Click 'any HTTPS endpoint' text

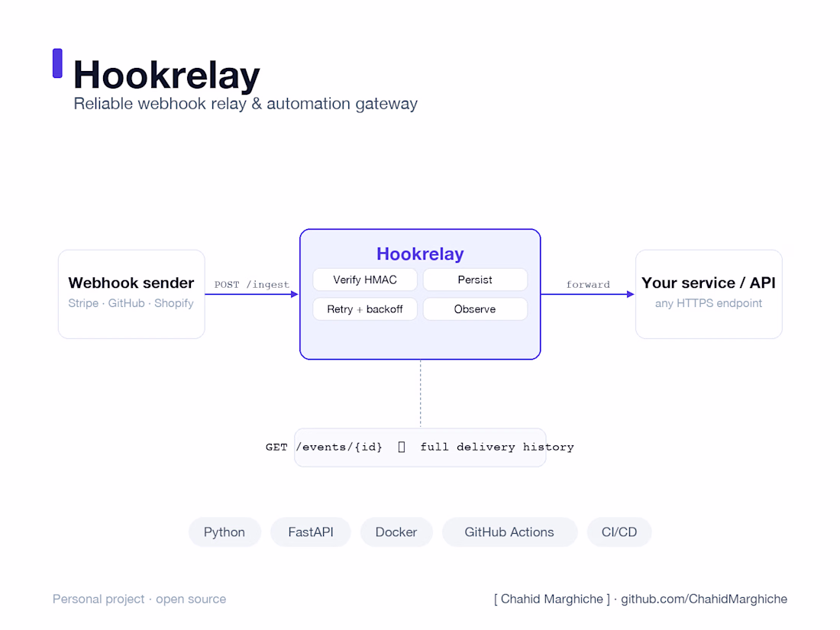708,303
